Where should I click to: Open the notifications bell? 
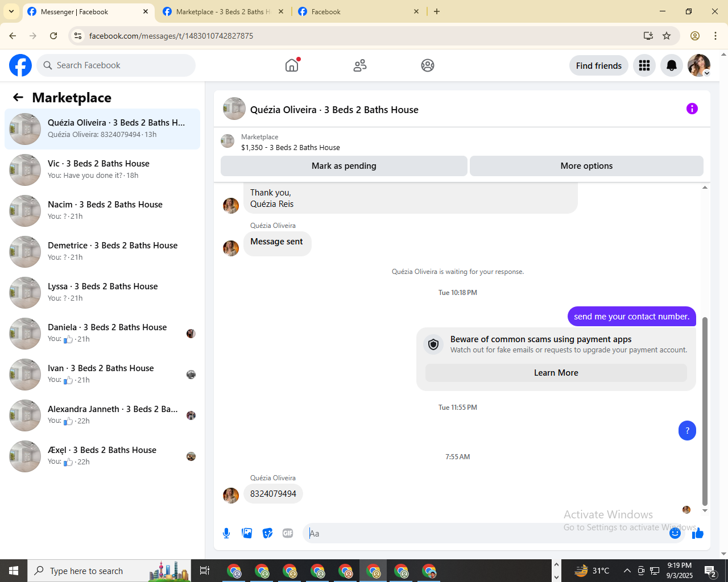pyautogui.click(x=672, y=66)
